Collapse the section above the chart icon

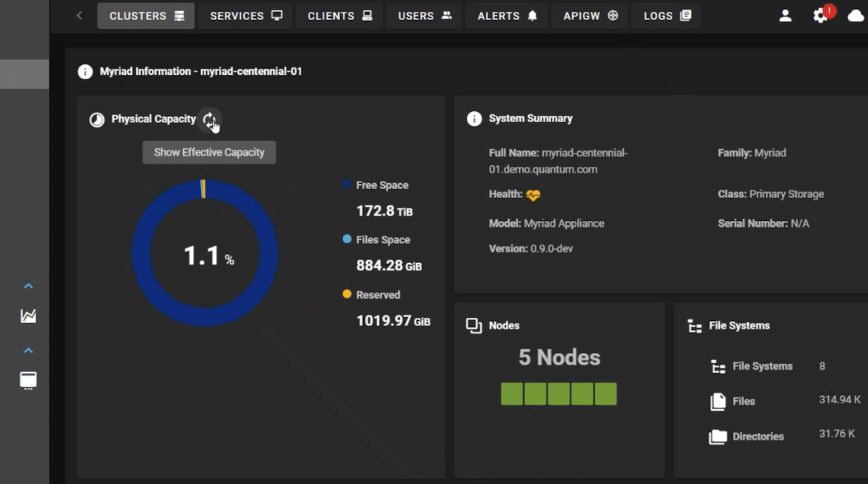point(28,286)
